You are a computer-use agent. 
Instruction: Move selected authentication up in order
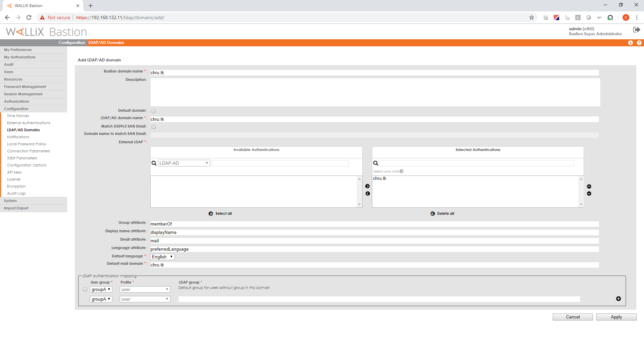coord(589,187)
